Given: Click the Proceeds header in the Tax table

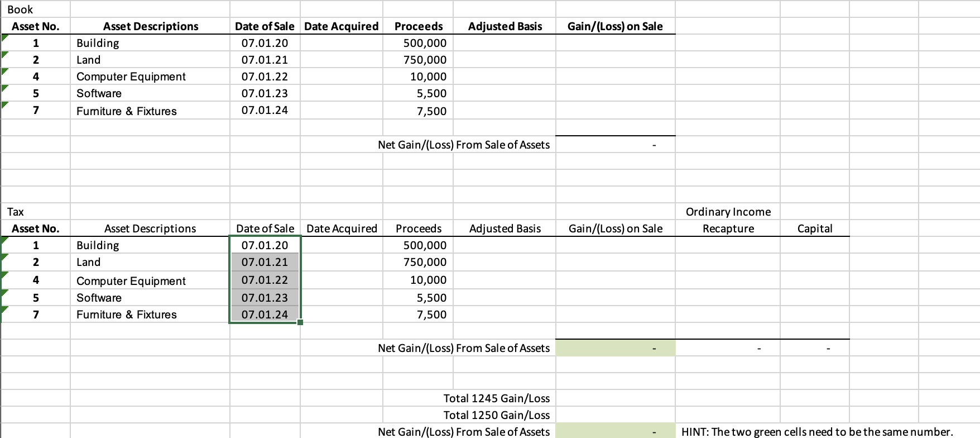Looking at the screenshot, I should 419,228.
